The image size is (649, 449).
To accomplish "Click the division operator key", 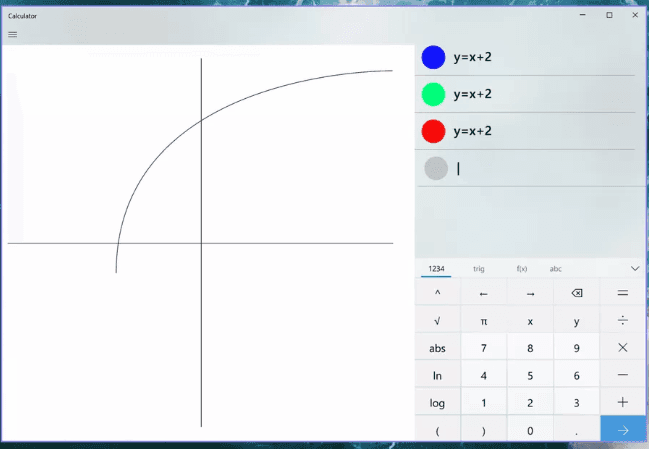I will 623,321.
